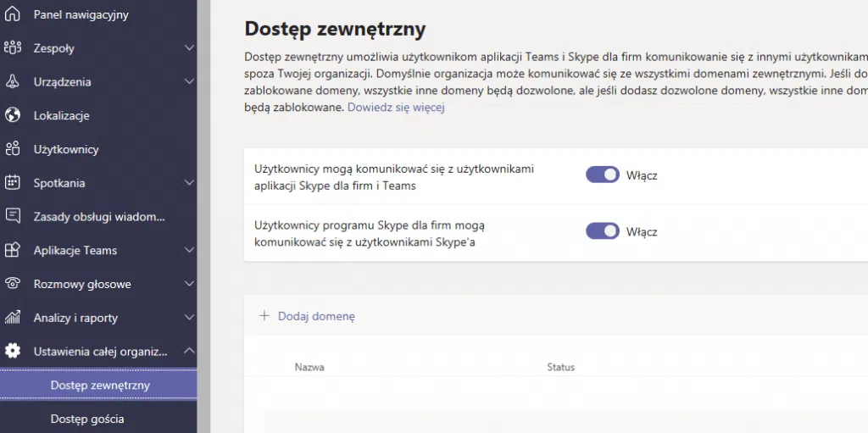Open the Dowiedz się więcej link
The width and height of the screenshot is (868, 433).
coord(396,108)
